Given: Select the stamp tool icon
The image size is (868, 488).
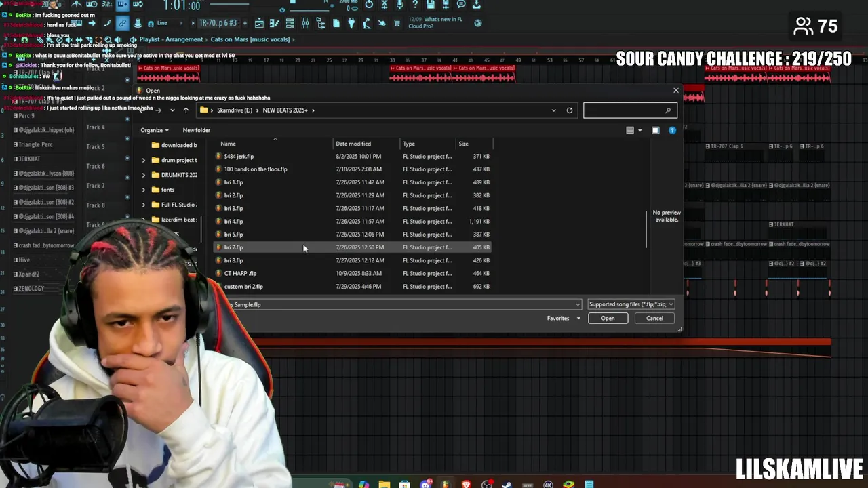Looking at the screenshot, I should (x=138, y=23).
